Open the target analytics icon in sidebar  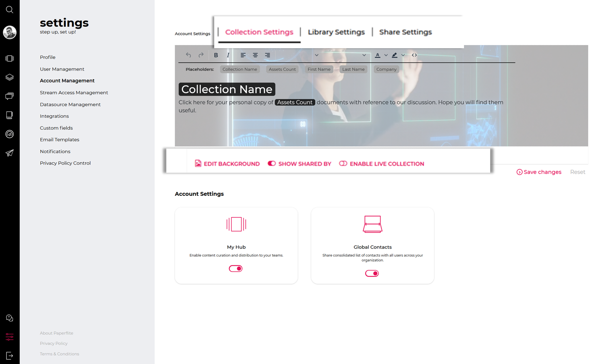click(9, 134)
